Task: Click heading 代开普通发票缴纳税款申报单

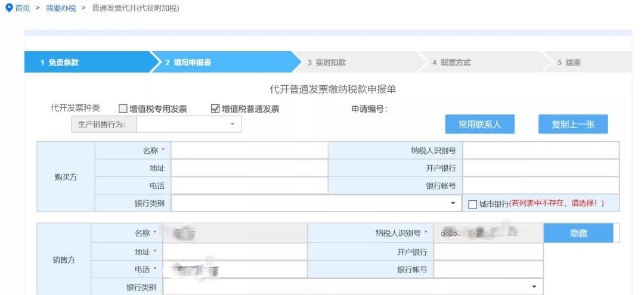Action: click(x=333, y=89)
